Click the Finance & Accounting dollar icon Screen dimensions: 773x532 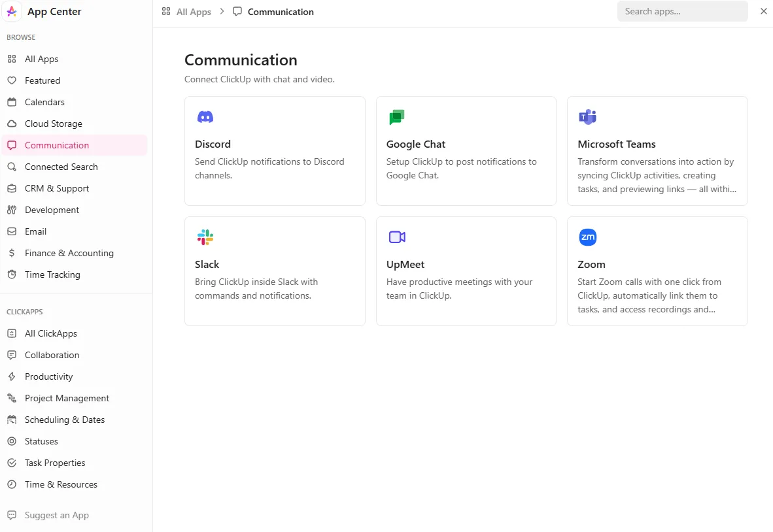point(12,253)
